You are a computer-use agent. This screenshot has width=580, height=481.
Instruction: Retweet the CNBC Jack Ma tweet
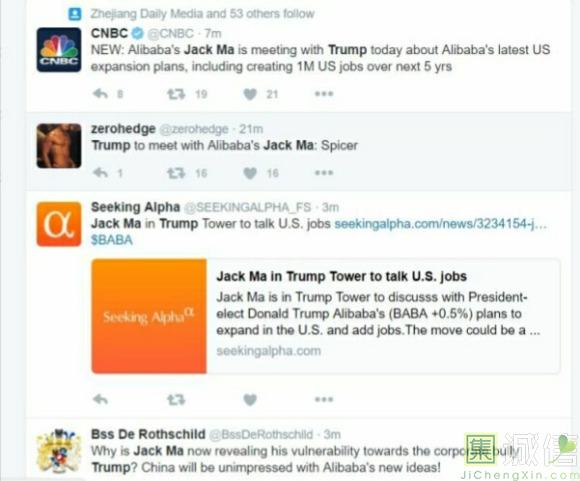point(176,94)
